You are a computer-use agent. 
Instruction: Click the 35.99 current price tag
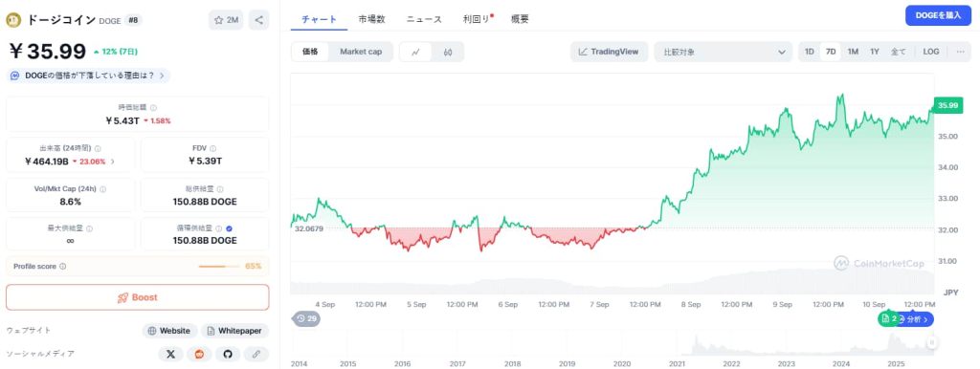pos(947,105)
